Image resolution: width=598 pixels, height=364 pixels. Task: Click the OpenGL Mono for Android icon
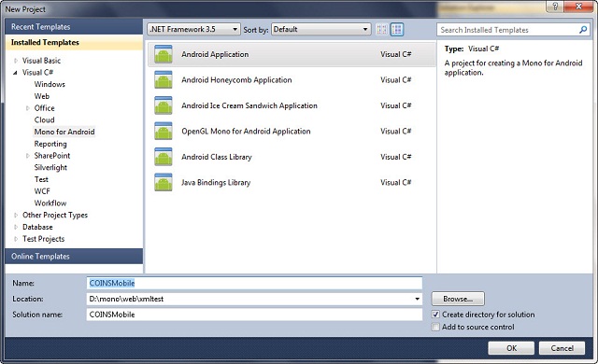tap(164, 131)
